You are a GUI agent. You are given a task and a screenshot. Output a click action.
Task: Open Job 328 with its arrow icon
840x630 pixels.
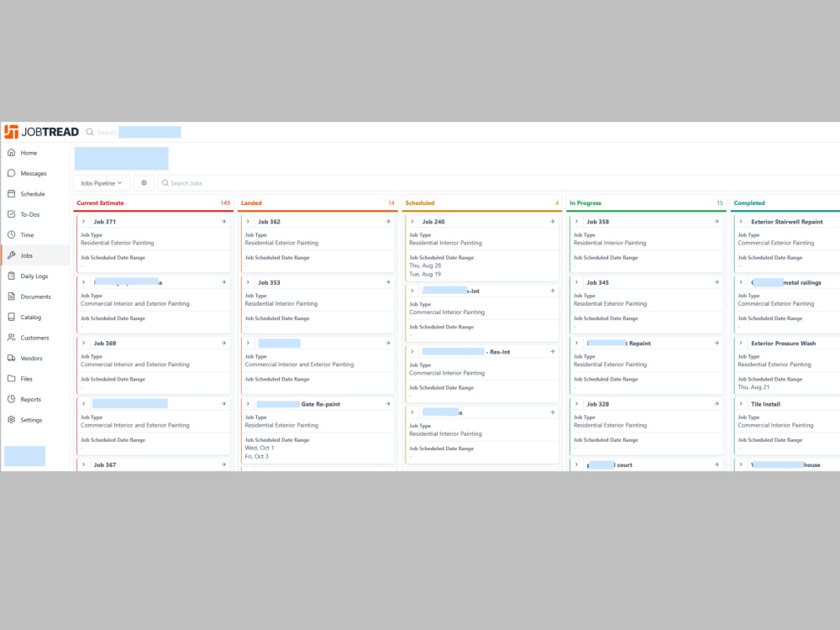coord(717,404)
